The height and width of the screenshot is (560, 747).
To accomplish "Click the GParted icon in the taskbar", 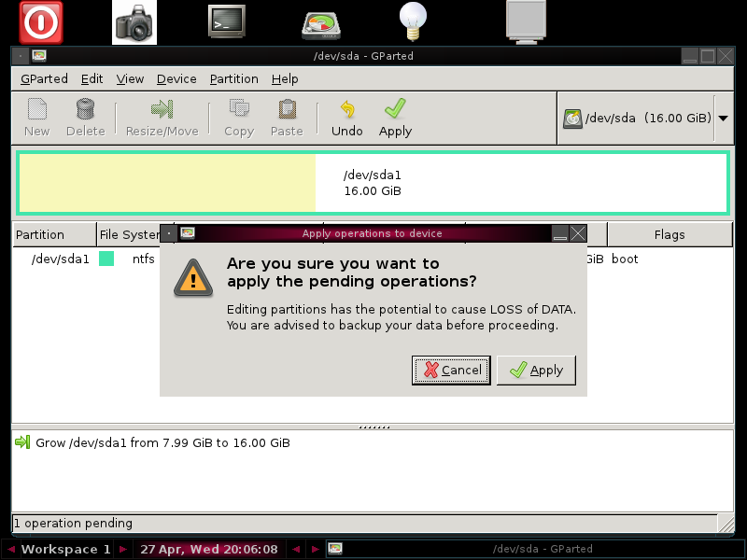I will (x=335, y=549).
